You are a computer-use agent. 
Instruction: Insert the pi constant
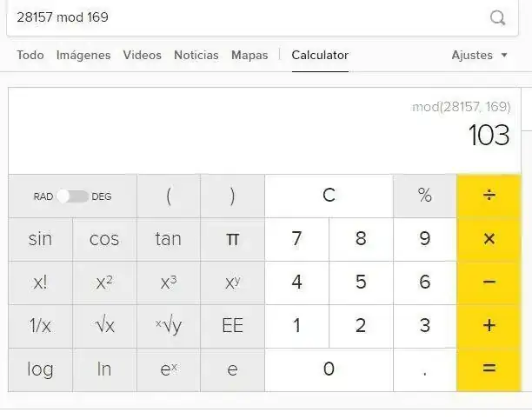pyautogui.click(x=232, y=239)
